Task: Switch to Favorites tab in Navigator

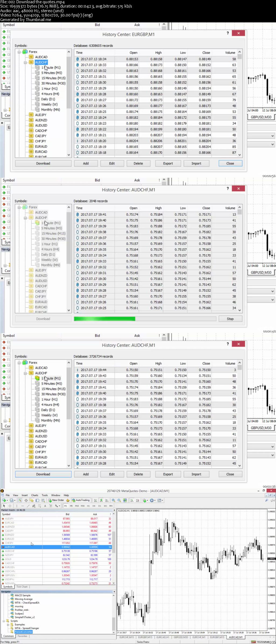Action: tap(22, 636)
